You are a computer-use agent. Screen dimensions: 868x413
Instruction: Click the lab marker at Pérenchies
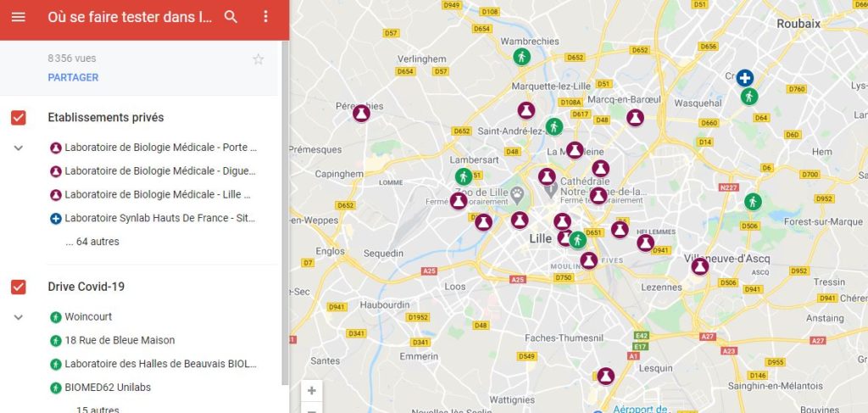coord(361,114)
